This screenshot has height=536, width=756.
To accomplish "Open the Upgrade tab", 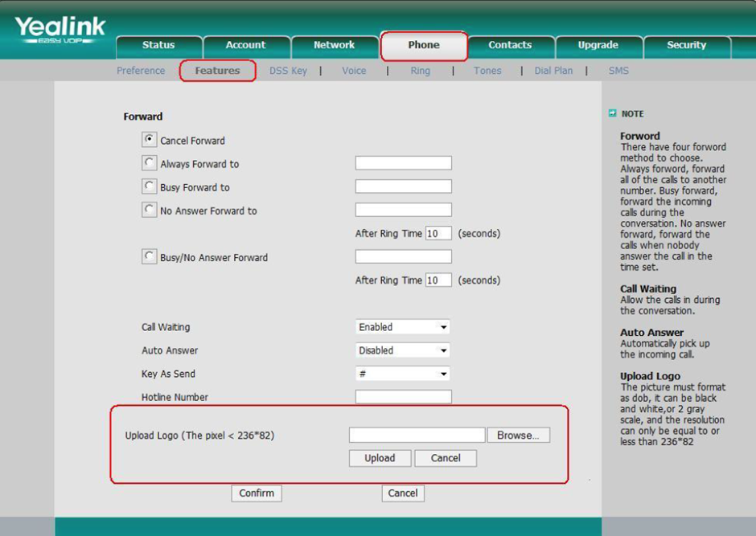I will click(598, 47).
